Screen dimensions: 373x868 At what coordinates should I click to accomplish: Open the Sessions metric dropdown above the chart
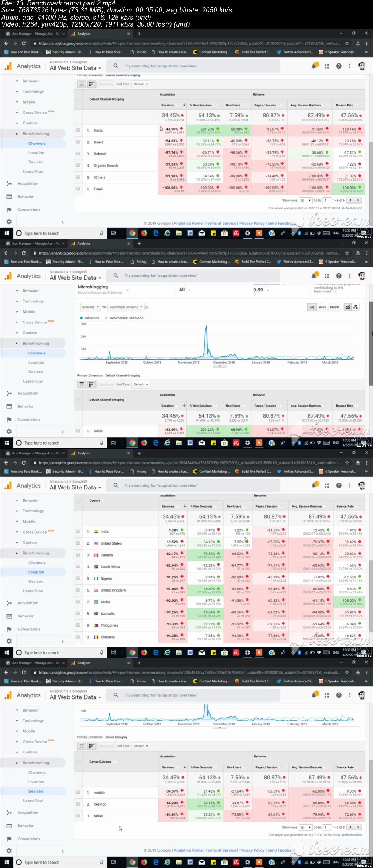(x=90, y=307)
